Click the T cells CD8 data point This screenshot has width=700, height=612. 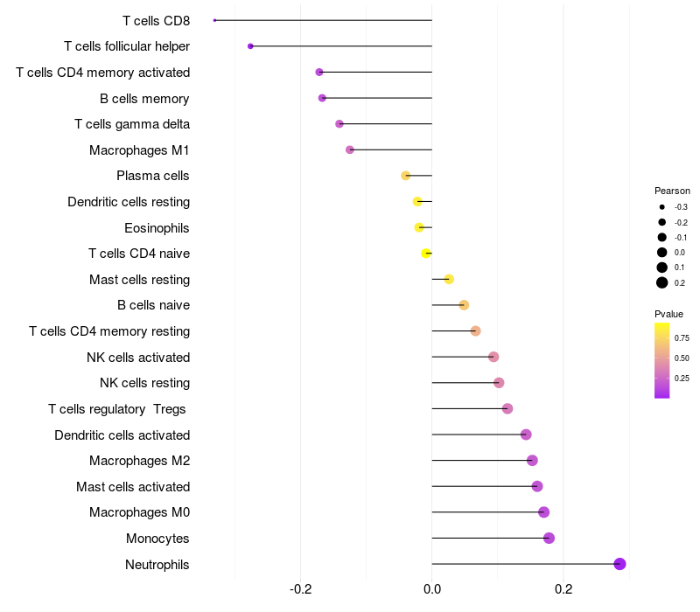coord(214,20)
